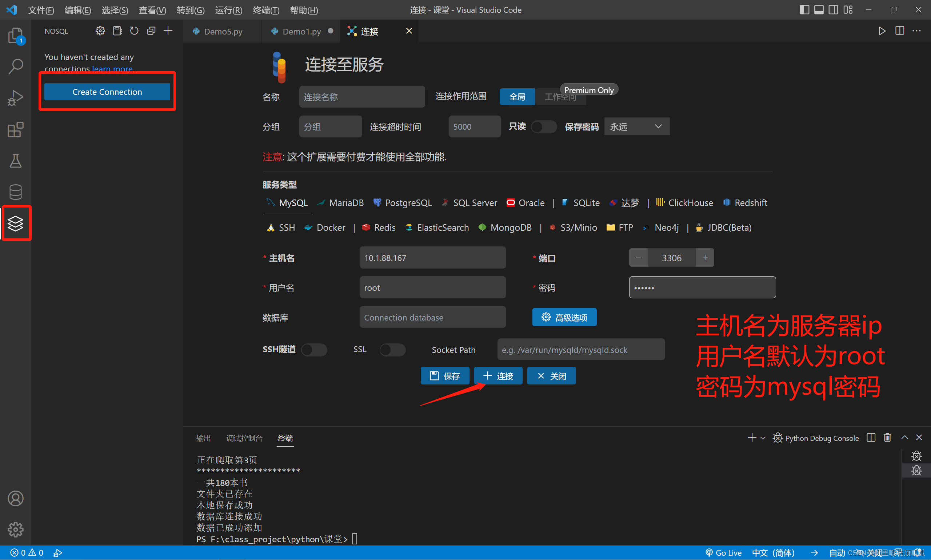Viewport: 931px width, 560px height.
Task: Click the plus icon in NOSQL header
Action: tap(168, 31)
